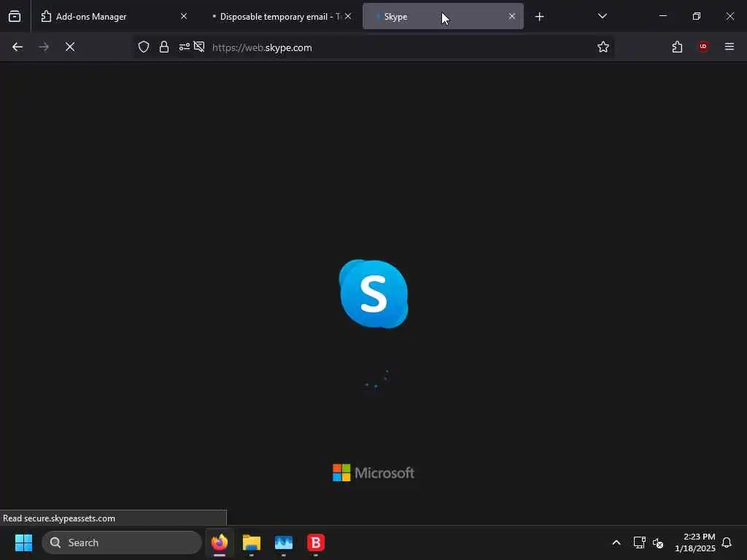View site security padlock information
Viewport: 747px width, 560px height.
(x=164, y=47)
